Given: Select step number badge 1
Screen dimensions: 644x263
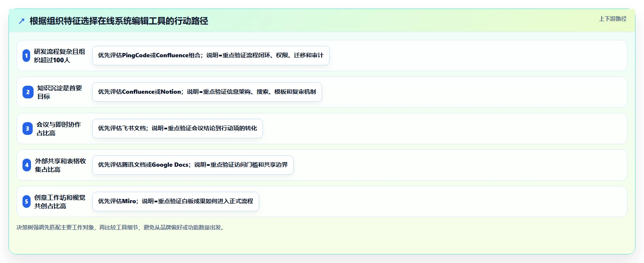Looking at the screenshot, I should coord(27,56).
